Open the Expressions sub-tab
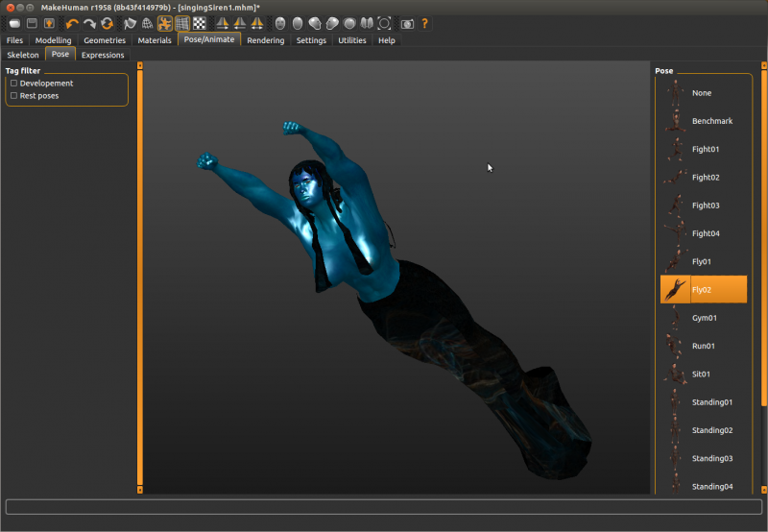The image size is (768, 532). 103,55
